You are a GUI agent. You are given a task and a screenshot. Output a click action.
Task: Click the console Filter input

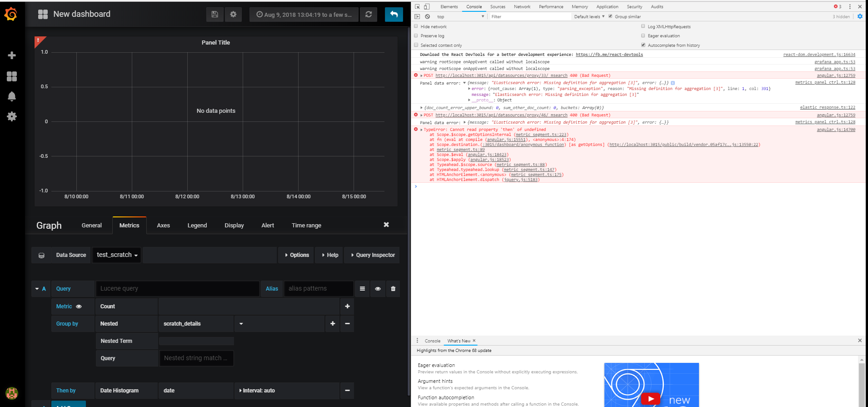(530, 16)
